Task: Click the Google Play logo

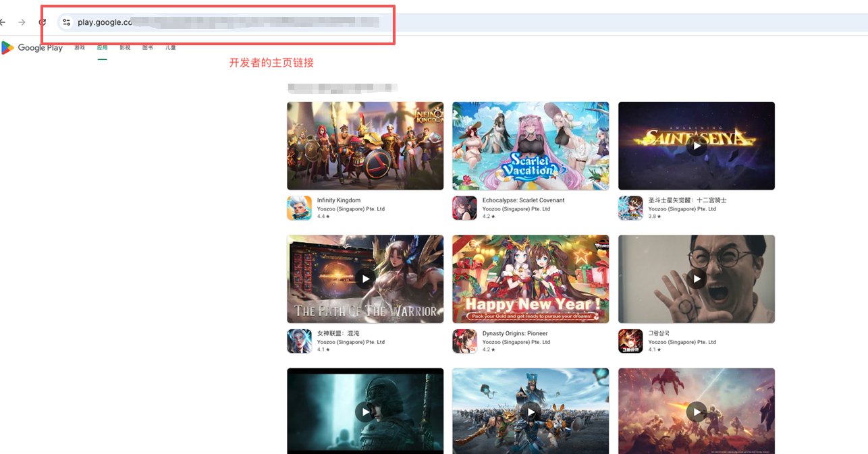Action: pyautogui.click(x=32, y=48)
